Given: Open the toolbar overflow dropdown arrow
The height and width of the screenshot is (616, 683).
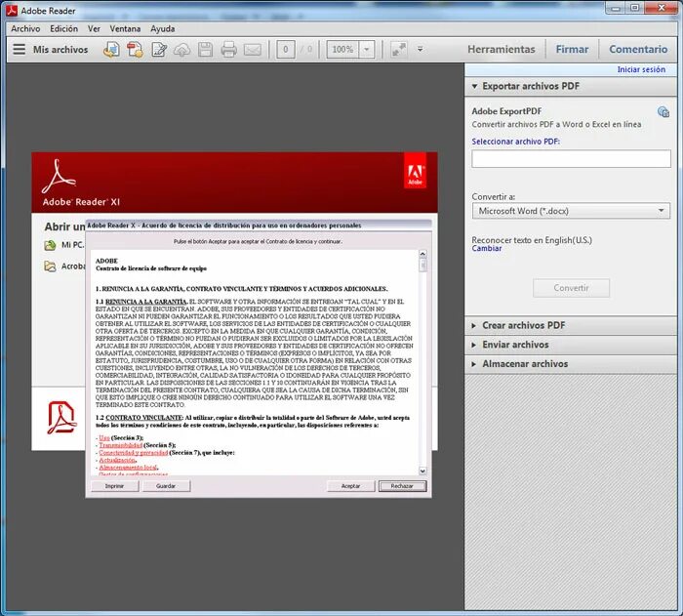Looking at the screenshot, I should [x=420, y=49].
